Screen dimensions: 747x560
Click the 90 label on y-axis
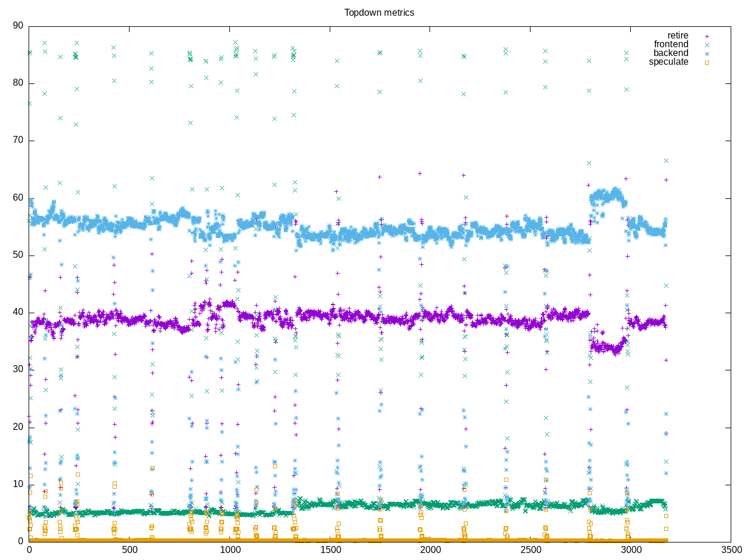click(x=18, y=26)
